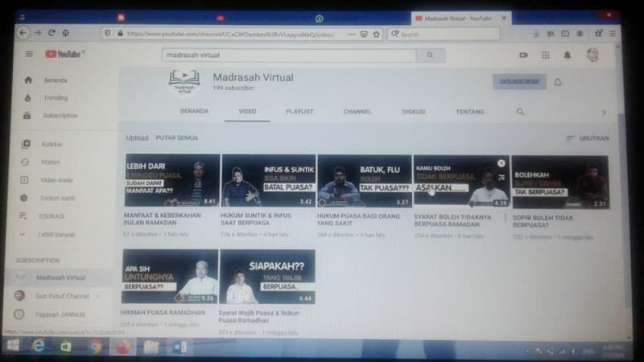Click the YouTube search input field
The height and width of the screenshot is (362, 644).
click(289, 55)
